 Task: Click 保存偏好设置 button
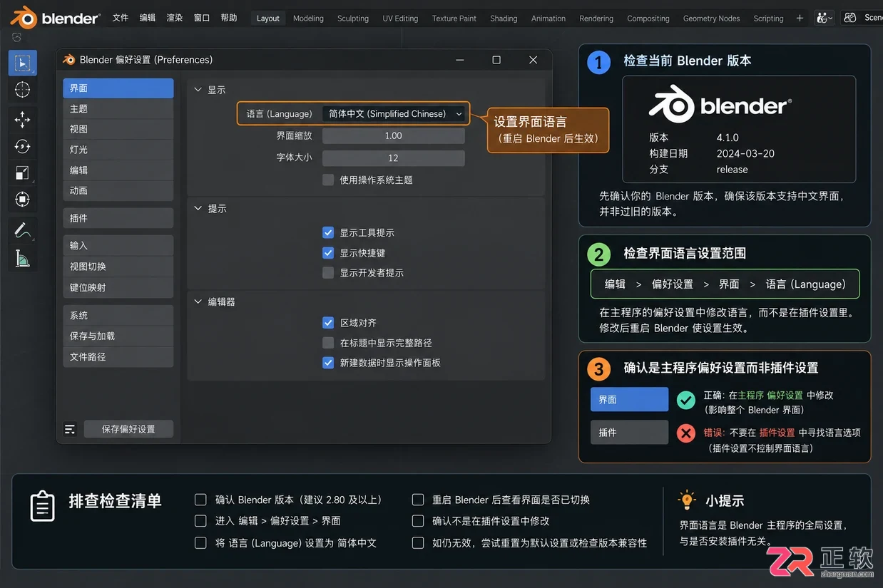(128, 429)
